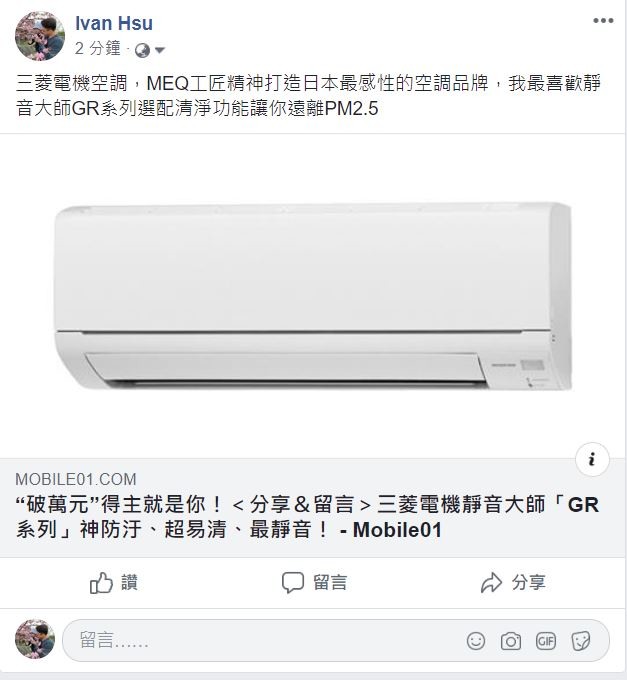
Task: Attach a photo with the camera icon
Action: coord(511,641)
